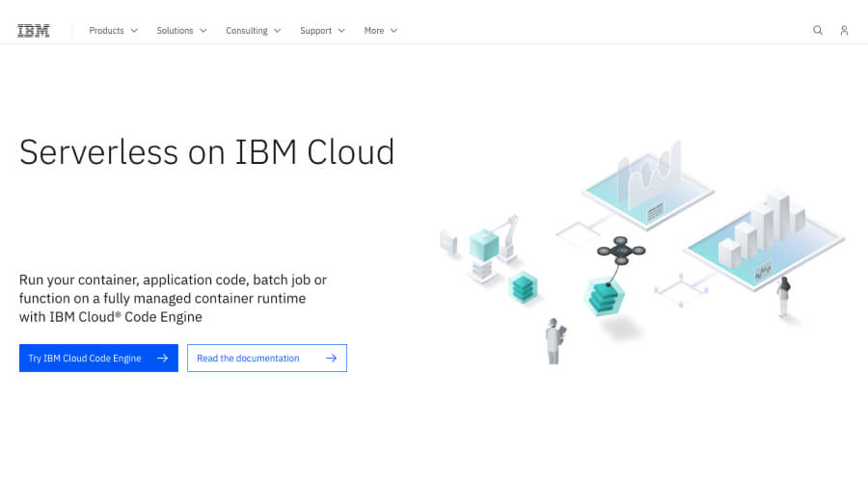
Task: Open the user profile icon
Action: pyautogui.click(x=844, y=31)
